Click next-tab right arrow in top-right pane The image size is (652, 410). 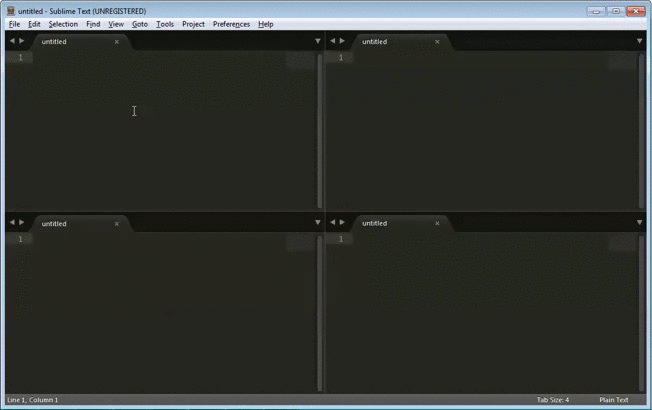pos(342,41)
